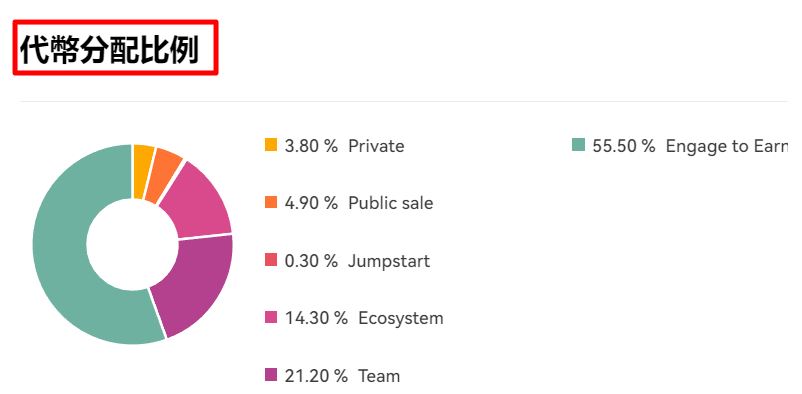The width and height of the screenshot is (802, 394).
Task: Select the '0.30 % Jumpstart' legend label
Action: (357, 261)
